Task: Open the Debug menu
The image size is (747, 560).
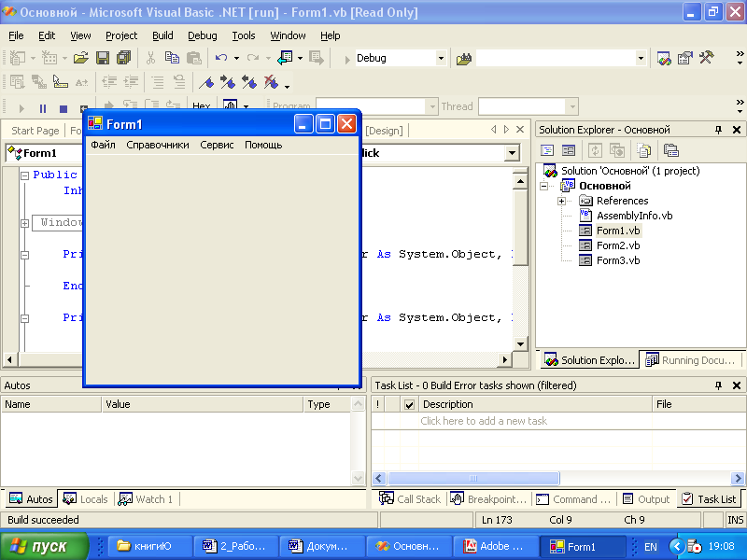Action: tap(202, 35)
